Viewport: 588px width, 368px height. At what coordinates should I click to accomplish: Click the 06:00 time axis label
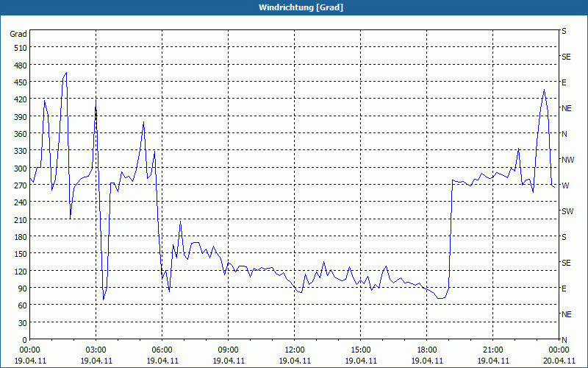(x=162, y=350)
